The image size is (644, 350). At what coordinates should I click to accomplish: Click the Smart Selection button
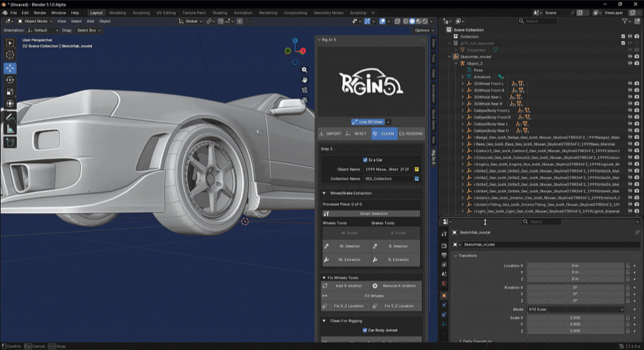click(371, 214)
